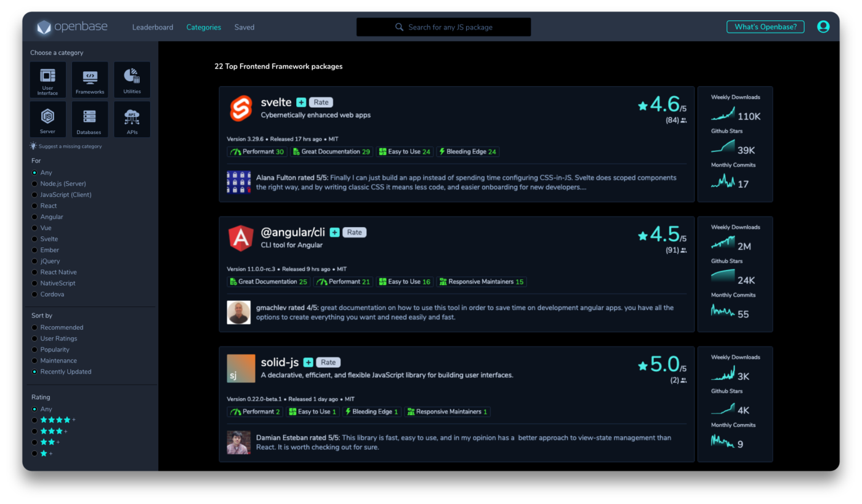
Task: Click the svelte package logo
Action: tap(241, 108)
